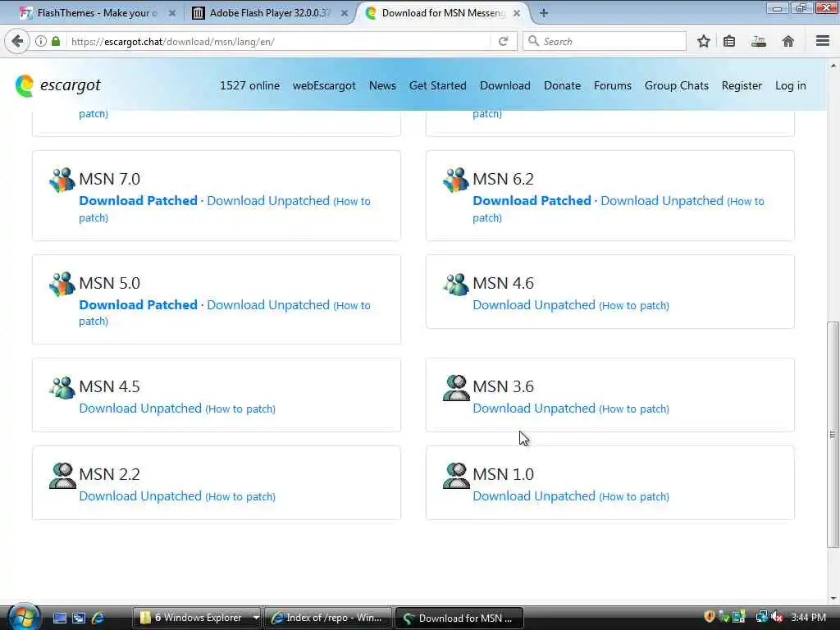840x630 pixels.
Task: Download Patched MSN 7.0
Action: point(138,200)
